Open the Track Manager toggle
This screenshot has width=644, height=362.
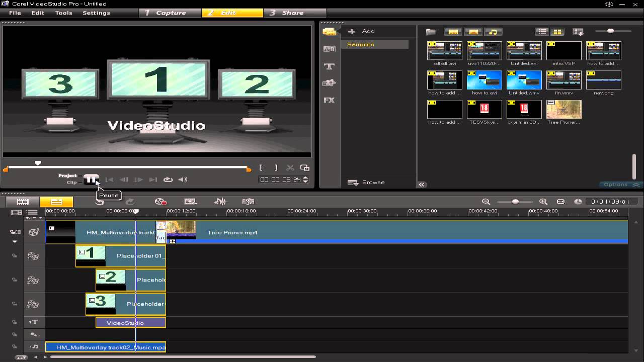click(32, 213)
